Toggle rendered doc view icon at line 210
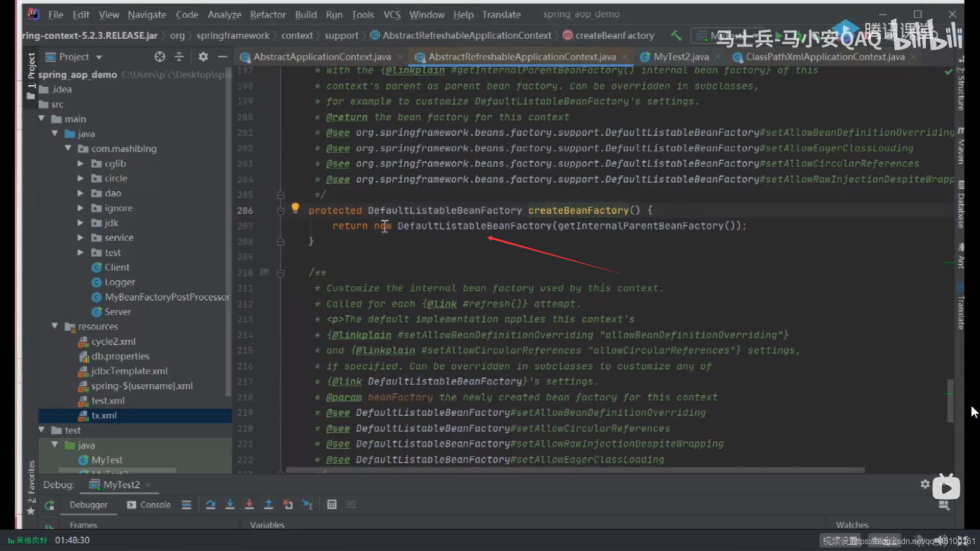The width and height of the screenshot is (980, 551). point(264,272)
